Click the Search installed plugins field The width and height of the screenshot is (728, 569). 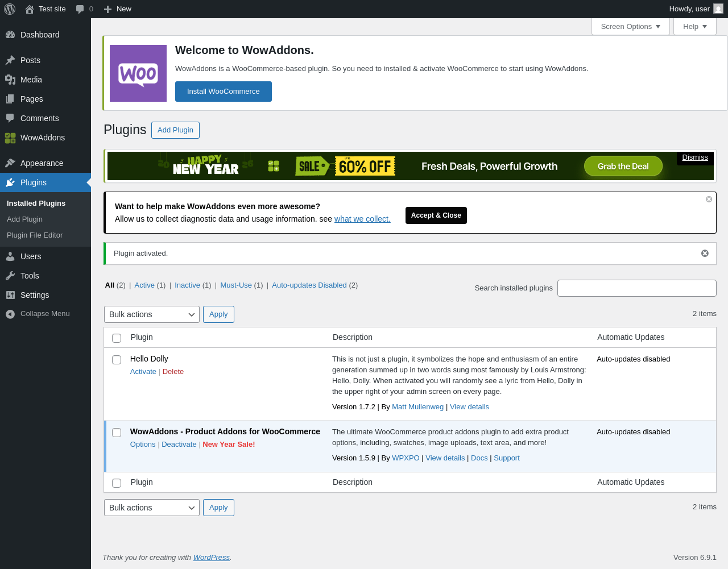pyautogui.click(x=637, y=288)
